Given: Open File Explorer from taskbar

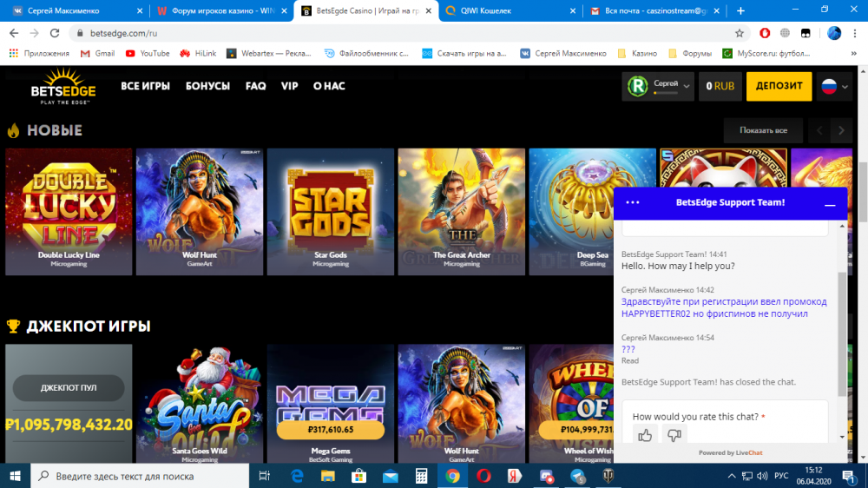Looking at the screenshot, I should coord(328,476).
